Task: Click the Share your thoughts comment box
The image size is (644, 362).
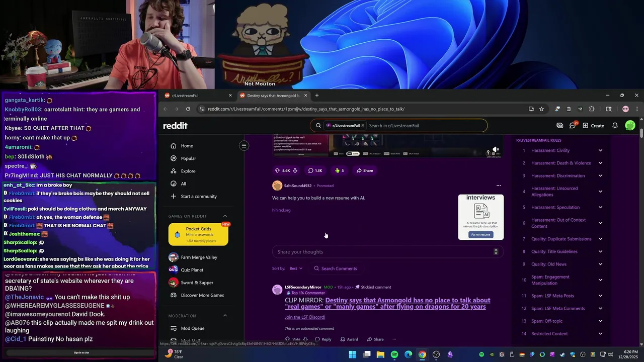Action: click(x=387, y=251)
